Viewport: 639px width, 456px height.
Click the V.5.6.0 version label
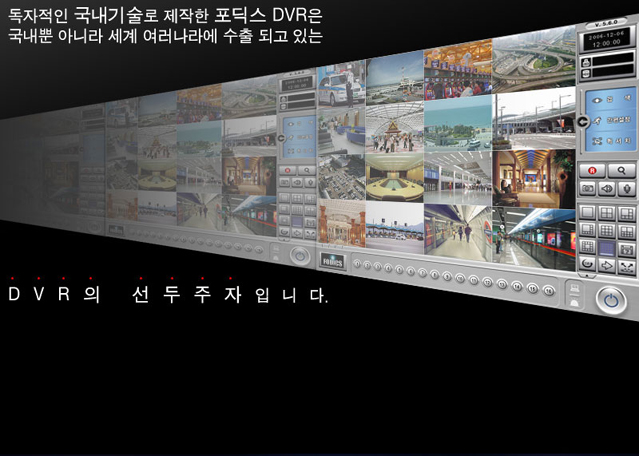606,24
